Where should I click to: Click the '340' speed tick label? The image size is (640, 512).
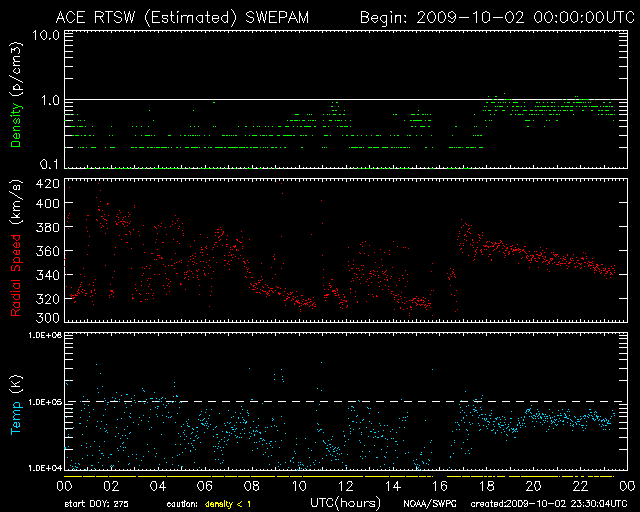coord(48,275)
